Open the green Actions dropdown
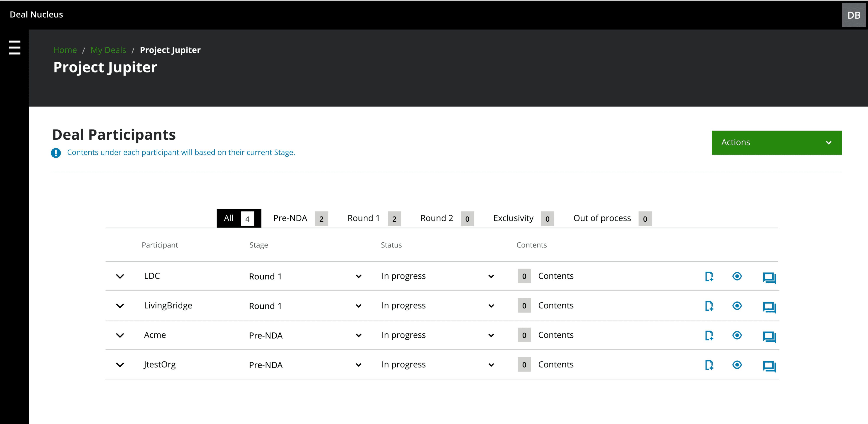868x424 pixels. pos(776,142)
